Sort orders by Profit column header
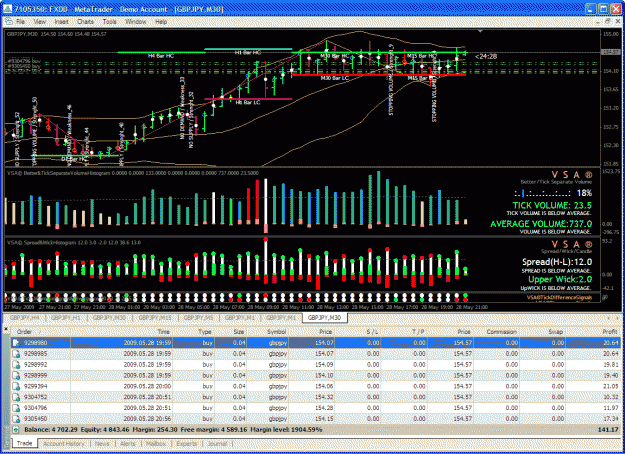625x454 pixels. [x=593, y=332]
